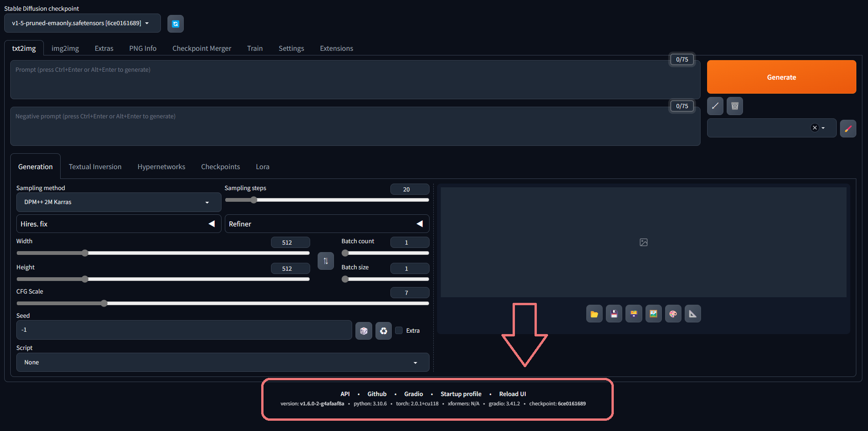Clear the prompt with the trash icon
This screenshot has width=868, height=431.
tap(735, 106)
